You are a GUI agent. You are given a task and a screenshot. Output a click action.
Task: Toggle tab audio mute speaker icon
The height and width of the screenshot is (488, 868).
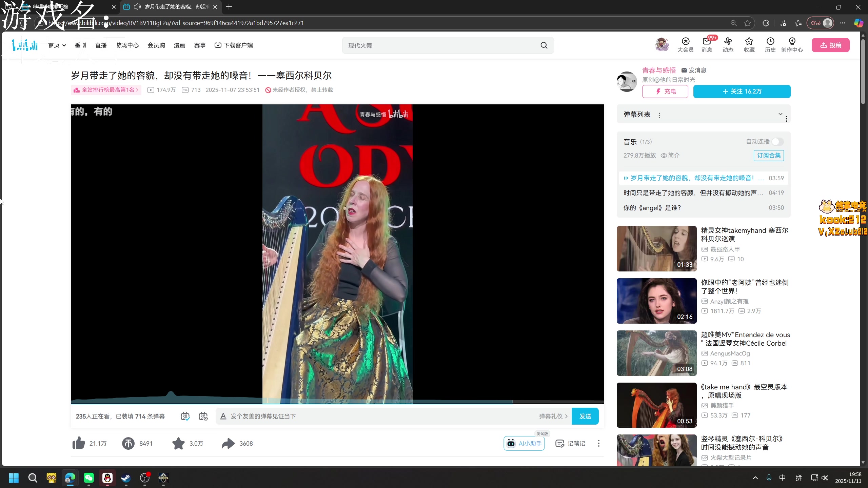coord(137,7)
